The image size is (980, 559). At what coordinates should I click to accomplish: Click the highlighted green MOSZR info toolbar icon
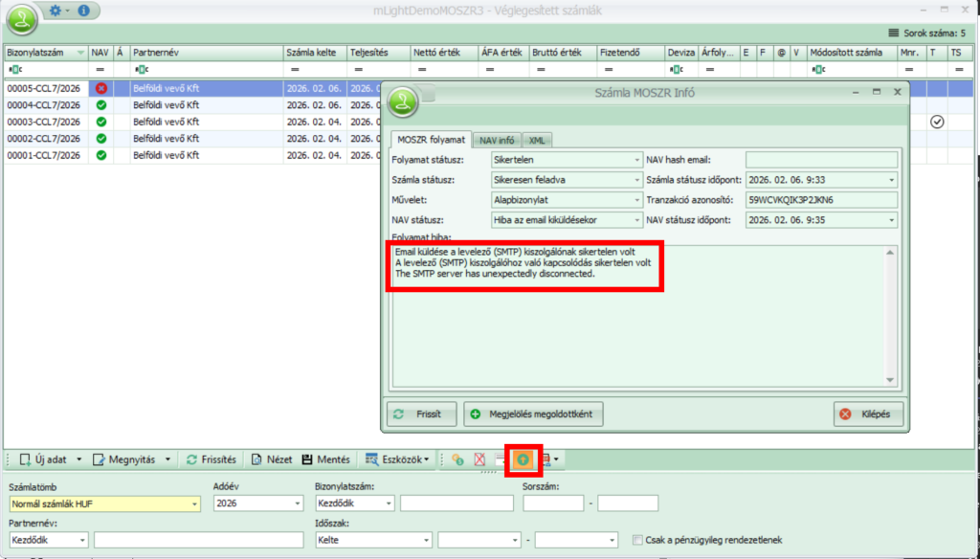tap(523, 459)
